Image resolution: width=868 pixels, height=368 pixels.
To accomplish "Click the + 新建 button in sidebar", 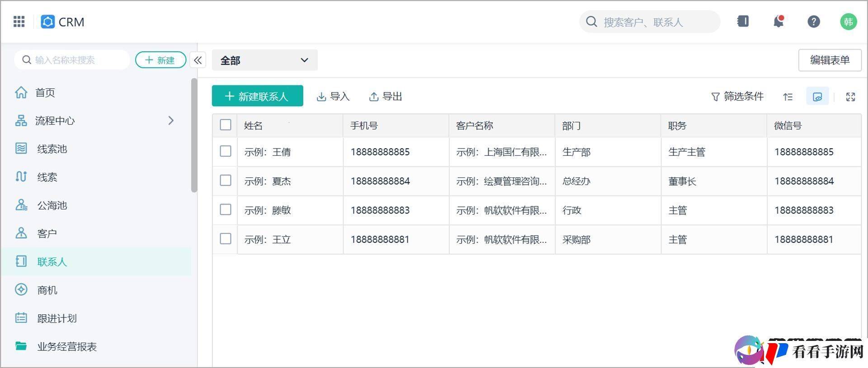I will [160, 60].
